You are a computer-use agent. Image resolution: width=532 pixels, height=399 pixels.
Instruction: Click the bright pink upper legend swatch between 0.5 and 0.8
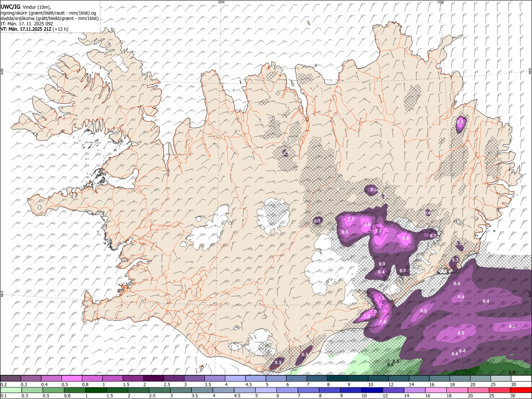tap(71, 378)
